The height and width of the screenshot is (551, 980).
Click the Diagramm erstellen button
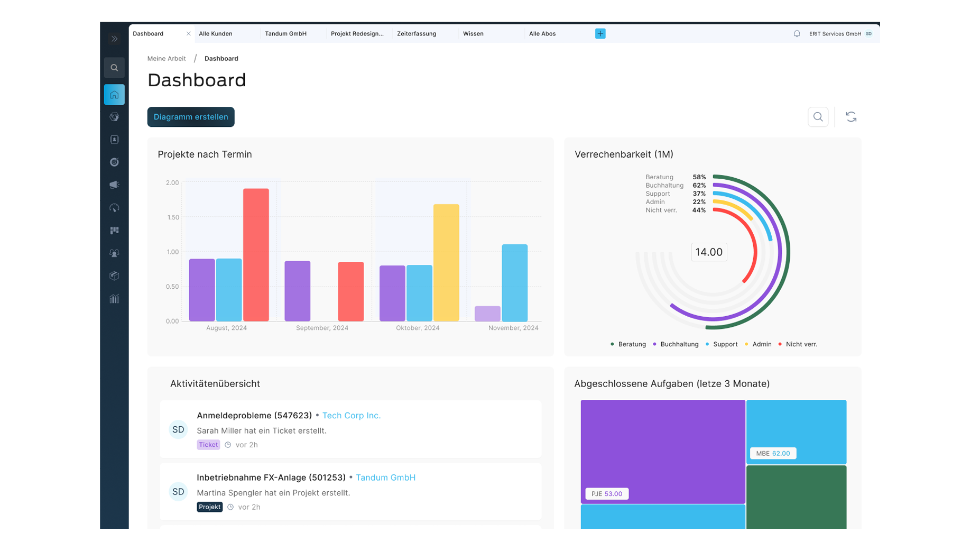tap(191, 117)
